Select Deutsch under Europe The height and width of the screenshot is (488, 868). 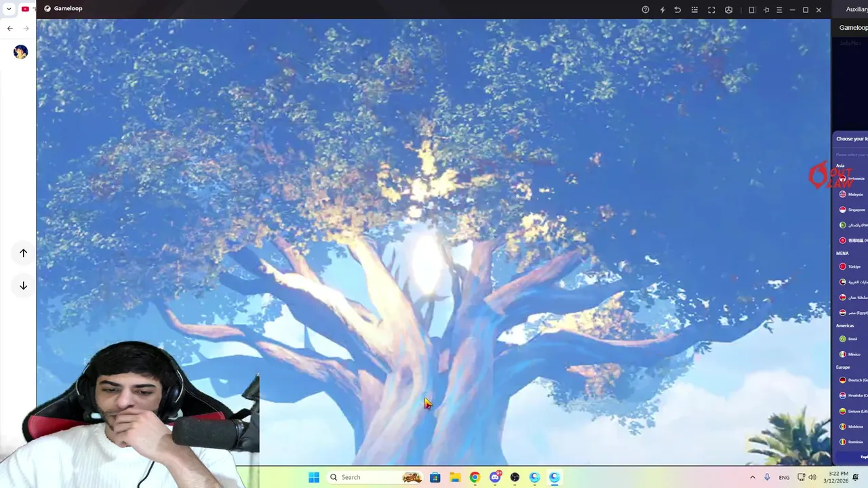[x=853, y=380]
